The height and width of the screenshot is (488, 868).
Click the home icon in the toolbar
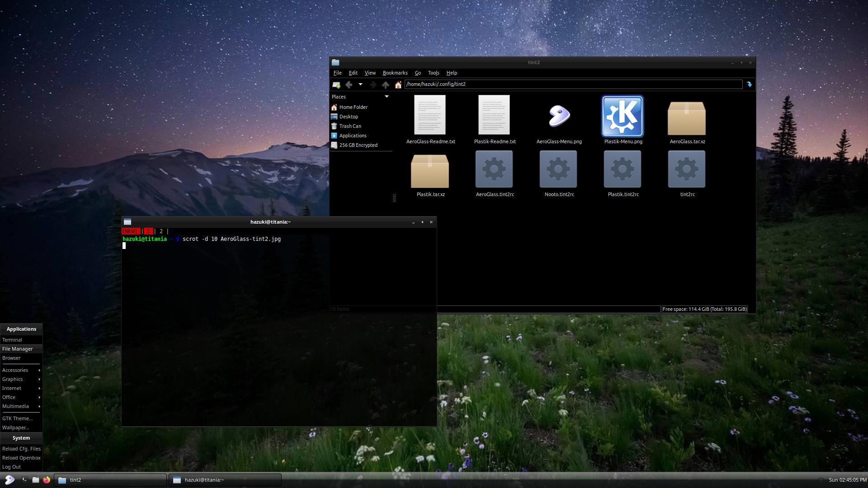pyautogui.click(x=398, y=84)
